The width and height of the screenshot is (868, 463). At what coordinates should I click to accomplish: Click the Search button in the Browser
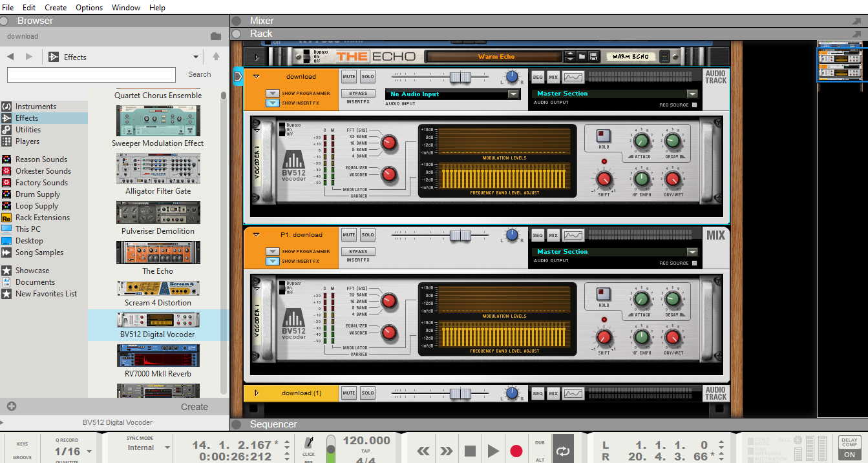click(x=200, y=74)
